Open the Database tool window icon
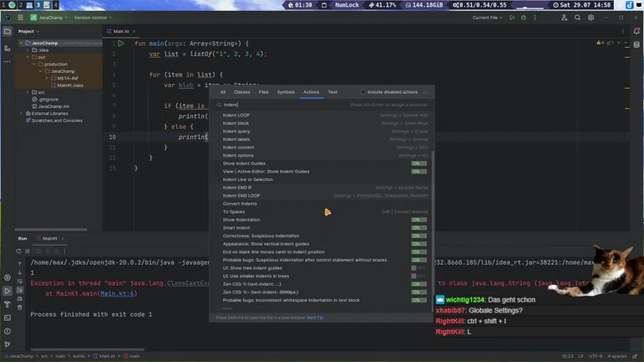644x362 pixels. pyautogui.click(x=636, y=44)
